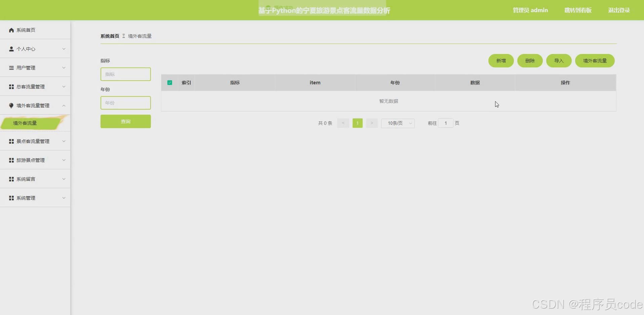Click the 指标 column header
Image resolution: width=644 pixels, height=315 pixels.
tap(235, 82)
